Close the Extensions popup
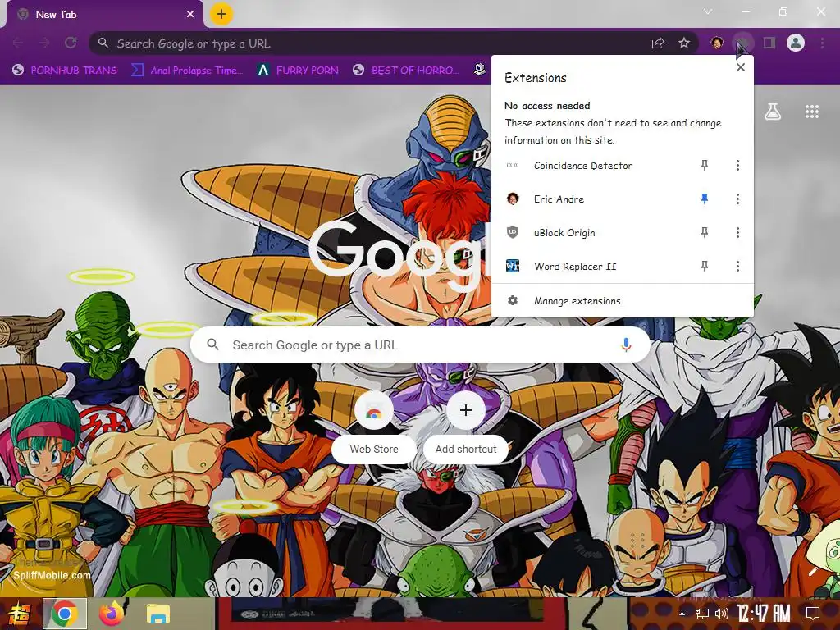The image size is (840, 630). pos(741,67)
